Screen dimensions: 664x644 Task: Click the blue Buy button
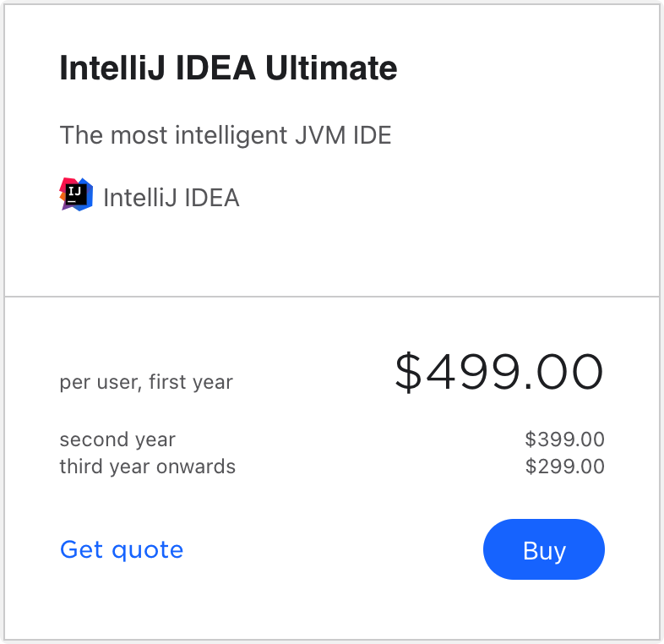[544, 549]
